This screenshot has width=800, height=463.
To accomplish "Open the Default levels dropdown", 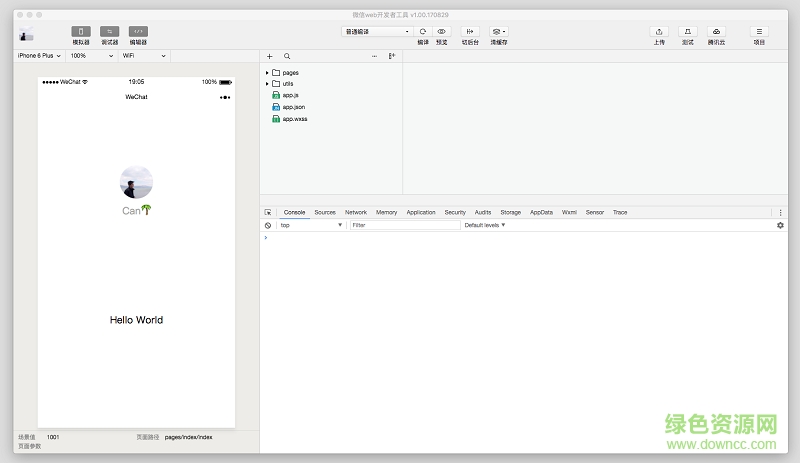I will coord(485,225).
